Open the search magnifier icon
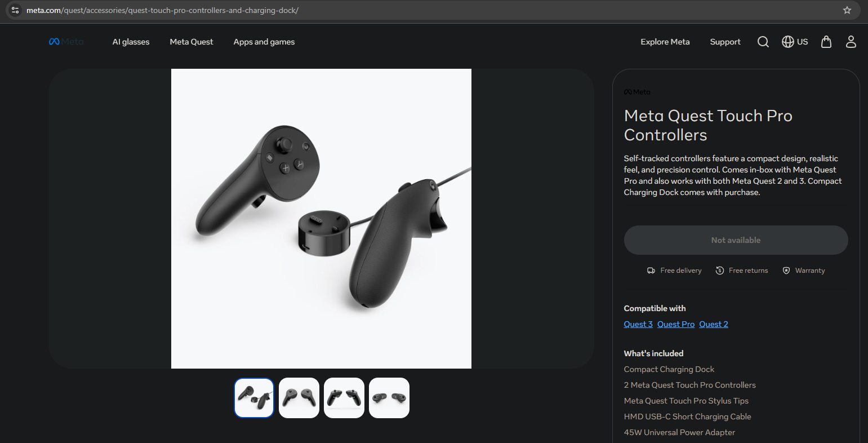 pyautogui.click(x=763, y=42)
